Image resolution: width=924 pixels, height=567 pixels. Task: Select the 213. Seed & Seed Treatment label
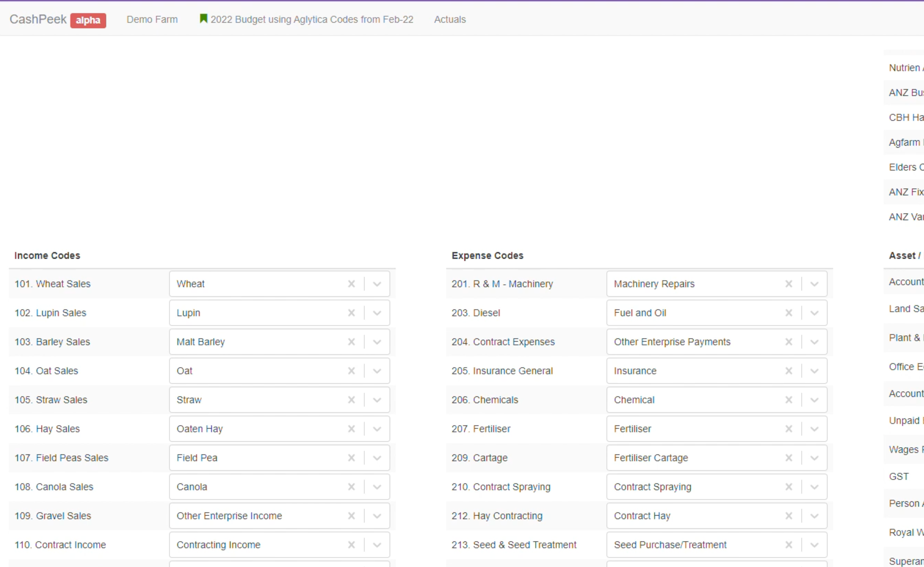[514, 545]
